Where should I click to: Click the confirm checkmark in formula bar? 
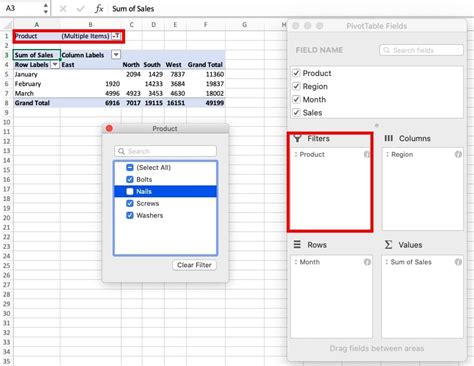[80, 8]
